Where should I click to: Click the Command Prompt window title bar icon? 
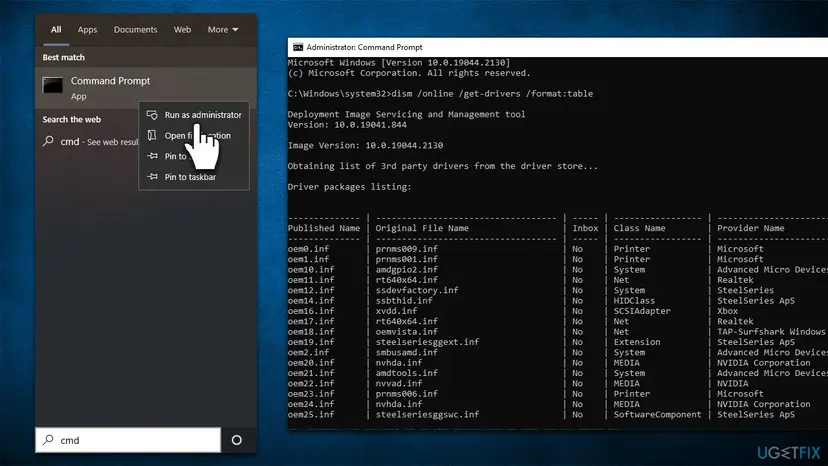coord(298,47)
